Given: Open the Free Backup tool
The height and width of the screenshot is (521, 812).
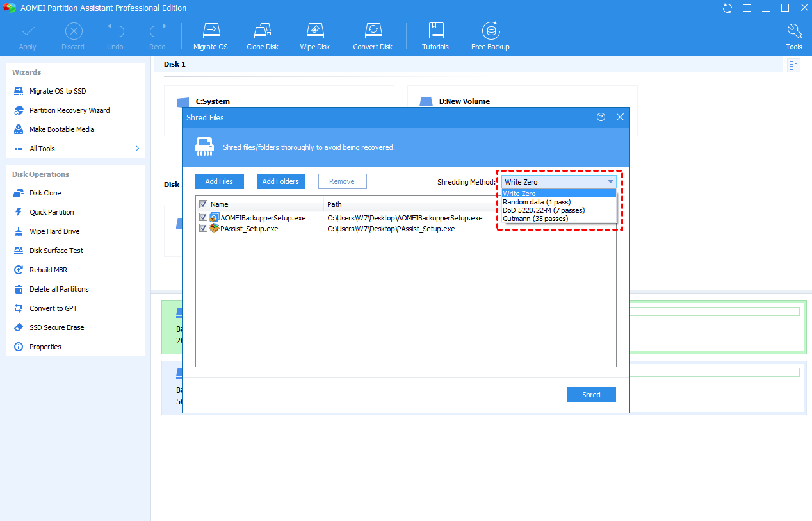Looking at the screenshot, I should point(491,37).
